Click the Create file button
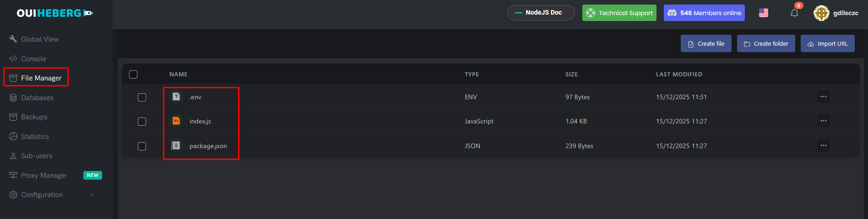Screen dimensions: 868x219 (705, 43)
